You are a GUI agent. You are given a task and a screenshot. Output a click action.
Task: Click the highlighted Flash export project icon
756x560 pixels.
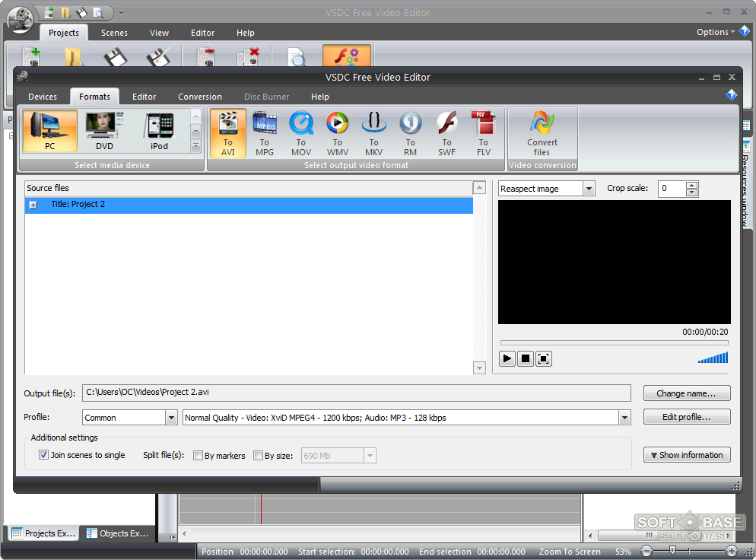point(347,55)
